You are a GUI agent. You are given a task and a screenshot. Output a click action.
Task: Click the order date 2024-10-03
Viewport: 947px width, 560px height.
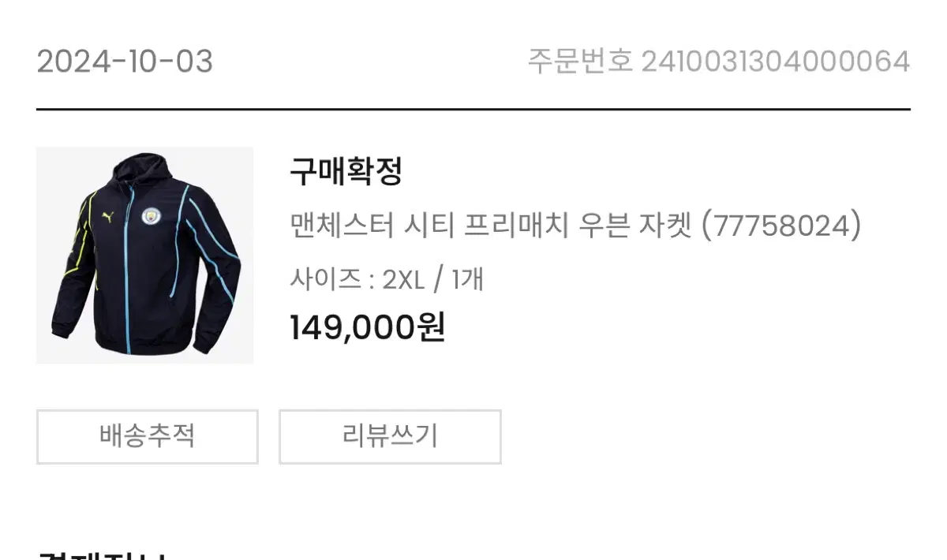point(125,62)
